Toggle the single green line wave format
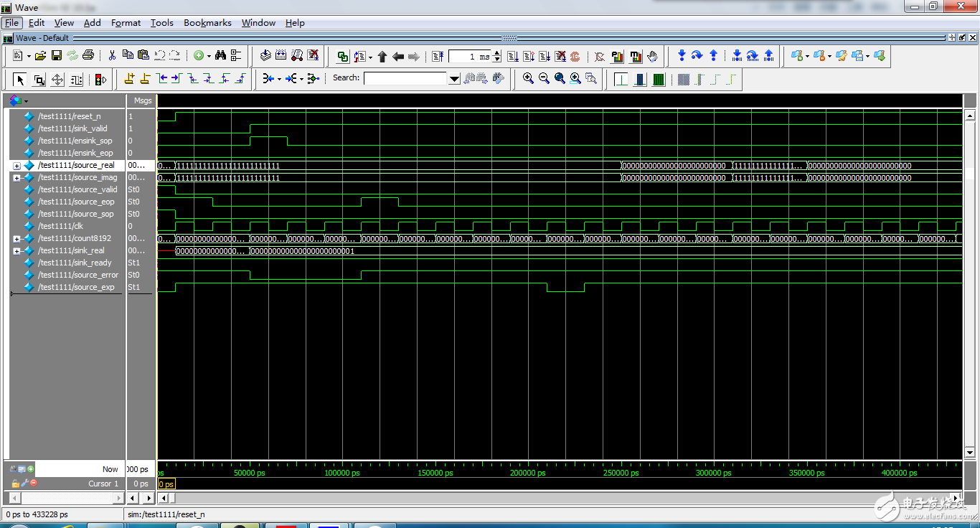The image size is (980, 528). tap(621, 80)
